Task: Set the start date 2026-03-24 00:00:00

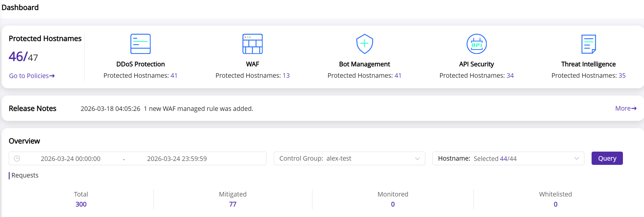Action: click(x=70, y=159)
